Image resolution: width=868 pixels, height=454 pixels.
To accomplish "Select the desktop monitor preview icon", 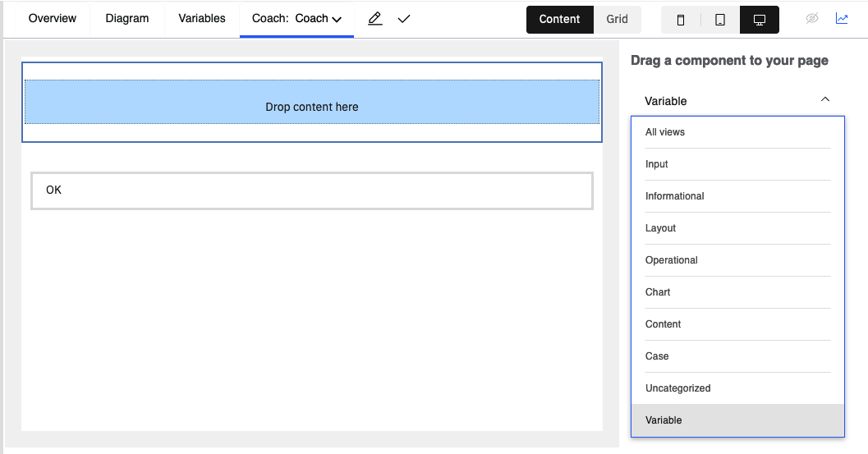I will [x=760, y=20].
